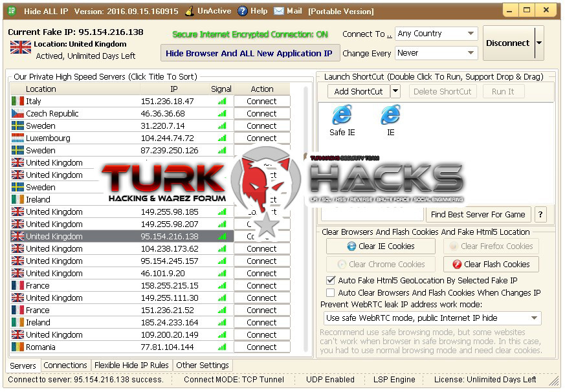Viewport: 565px width, 392px height.
Task: Click the Italy flag icon in server list
Action: click(17, 101)
